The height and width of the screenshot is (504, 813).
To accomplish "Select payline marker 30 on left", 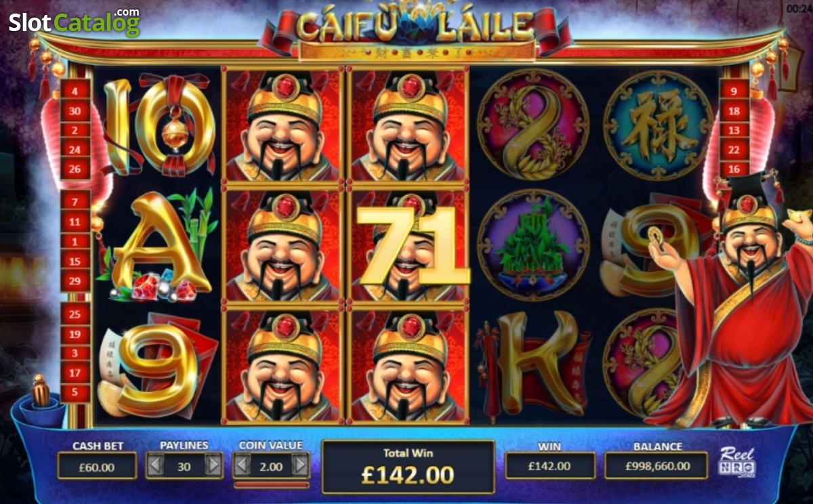I will pos(75,110).
